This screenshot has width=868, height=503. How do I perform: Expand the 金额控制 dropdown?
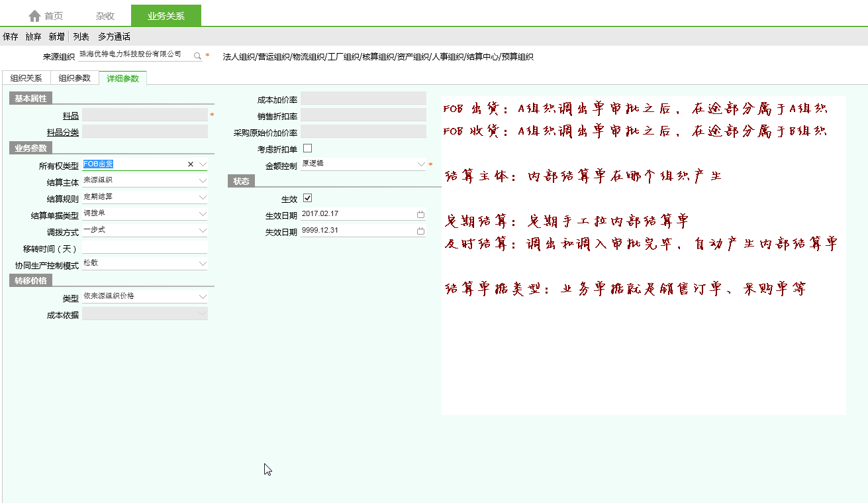(420, 164)
